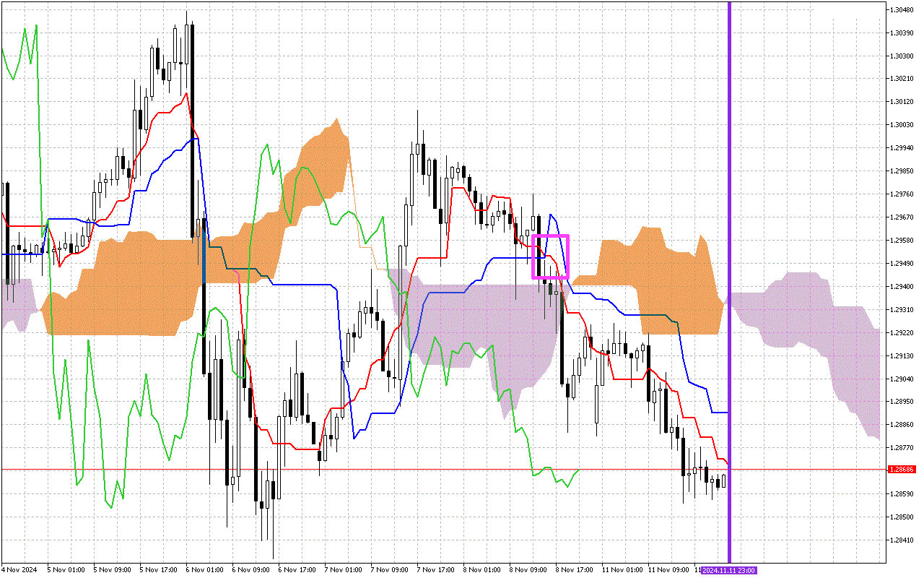The width and height of the screenshot is (924, 578).
Task: Click the 2024.11.11 23:00 date label
Action: pos(729,571)
